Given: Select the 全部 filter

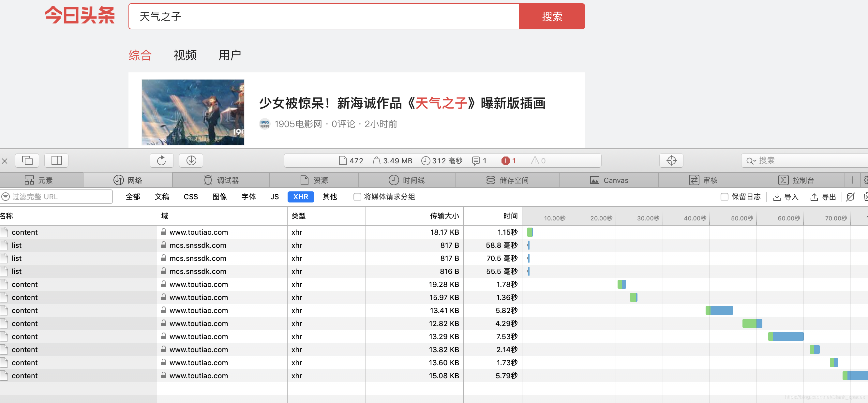Looking at the screenshot, I should (x=133, y=197).
